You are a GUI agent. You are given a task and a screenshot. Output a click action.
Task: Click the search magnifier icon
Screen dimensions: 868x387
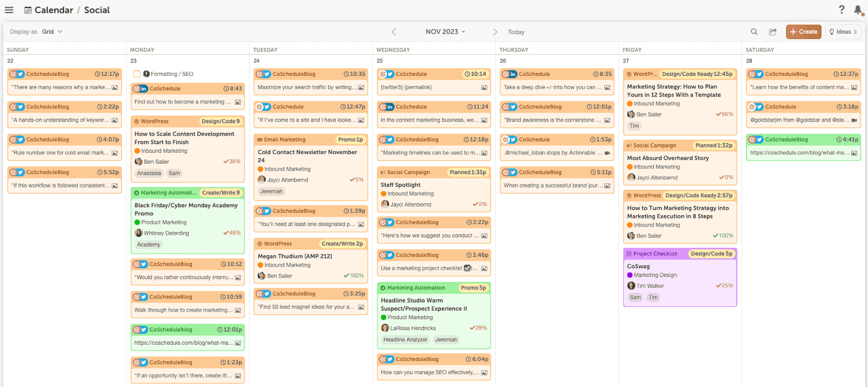(754, 32)
